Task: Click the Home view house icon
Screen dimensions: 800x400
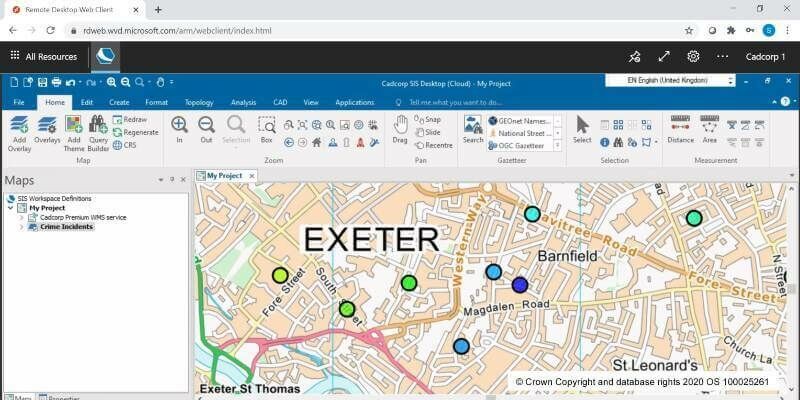Action: point(317,143)
